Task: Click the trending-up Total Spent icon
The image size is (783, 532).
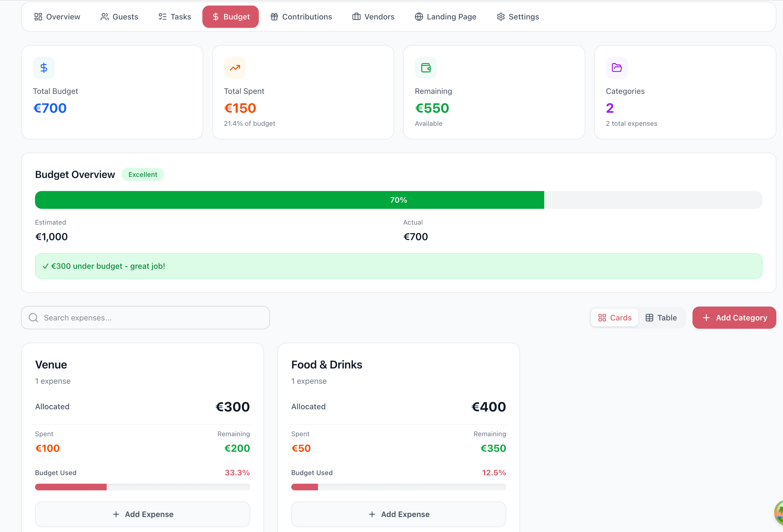Action: [x=235, y=67]
